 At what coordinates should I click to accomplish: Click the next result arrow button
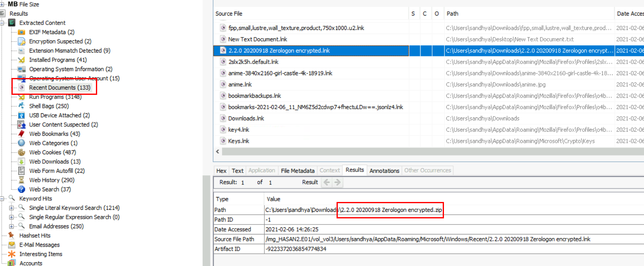pyautogui.click(x=337, y=182)
